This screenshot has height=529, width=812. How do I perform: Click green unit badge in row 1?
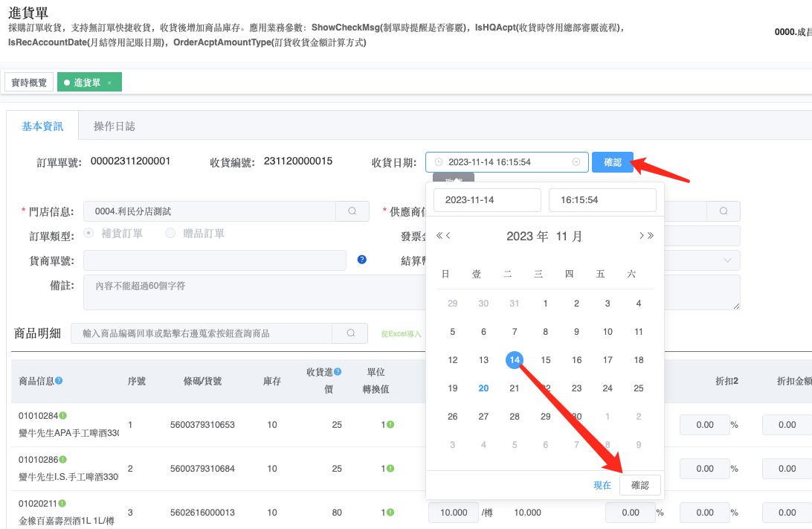coord(390,424)
